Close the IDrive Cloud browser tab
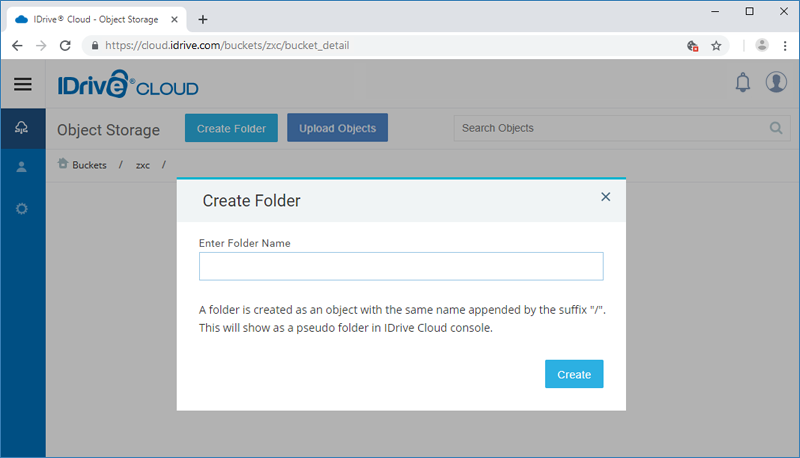The height and width of the screenshot is (458, 800). point(174,19)
